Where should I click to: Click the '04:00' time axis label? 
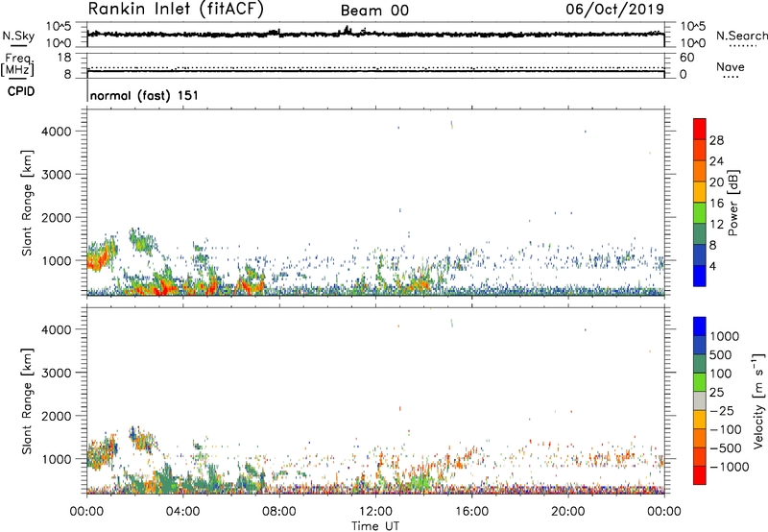182,512
